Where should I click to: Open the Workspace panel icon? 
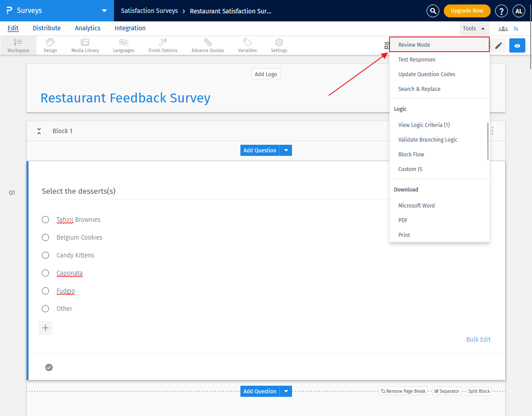coord(18,45)
